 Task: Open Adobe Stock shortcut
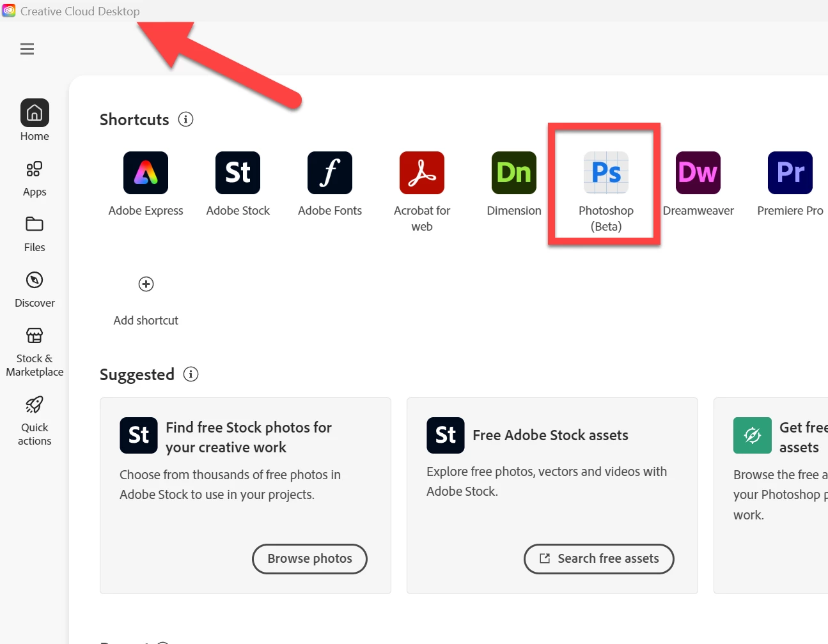(x=238, y=184)
